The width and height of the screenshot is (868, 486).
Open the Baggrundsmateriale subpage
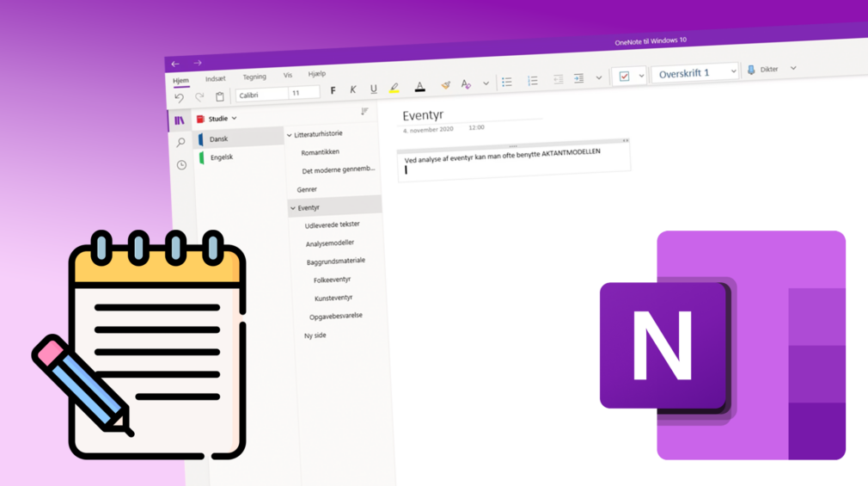(x=335, y=261)
